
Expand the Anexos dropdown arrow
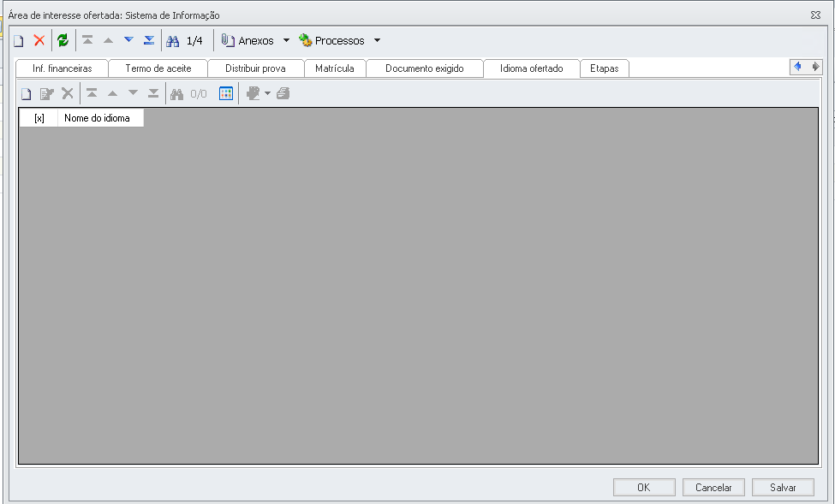pos(286,40)
